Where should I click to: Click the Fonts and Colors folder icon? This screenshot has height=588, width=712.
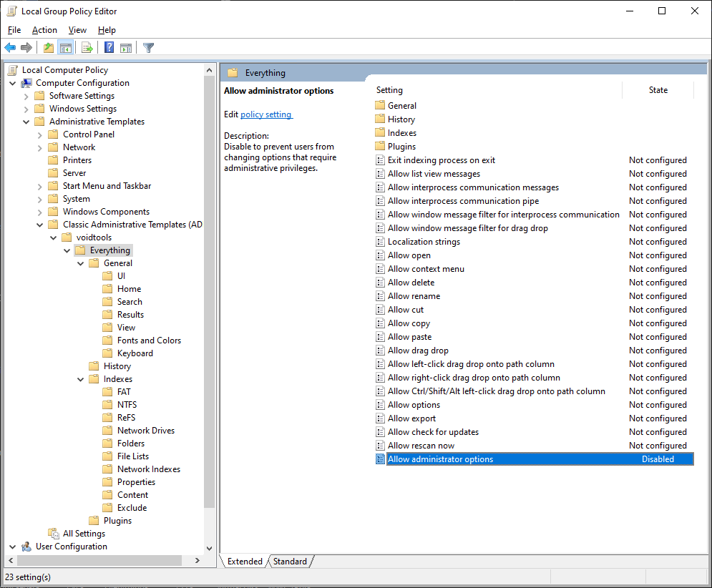click(x=107, y=340)
